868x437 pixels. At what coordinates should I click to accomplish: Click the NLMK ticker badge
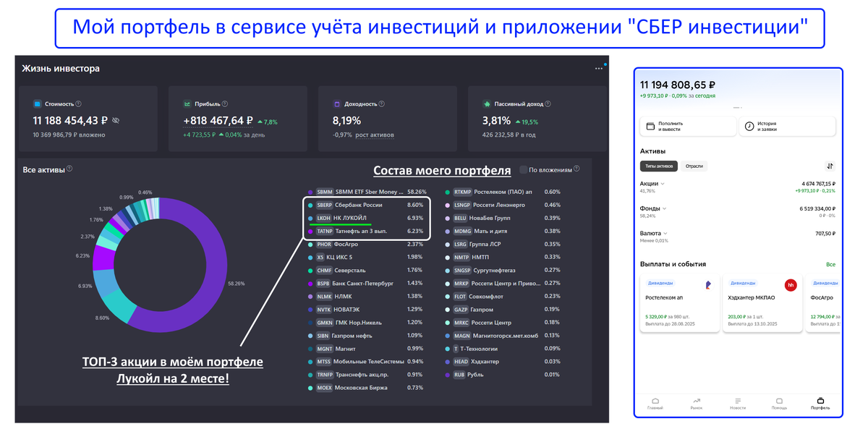[x=324, y=297]
